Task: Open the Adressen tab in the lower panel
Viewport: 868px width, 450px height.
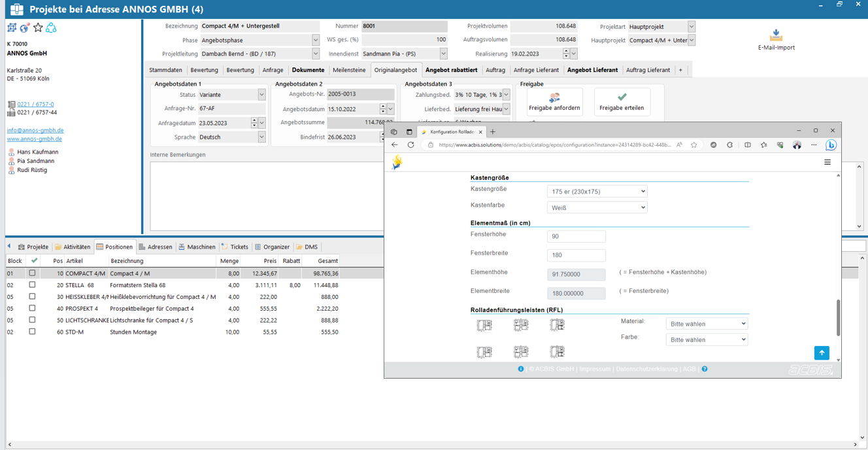Action: [x=156, y=247]
